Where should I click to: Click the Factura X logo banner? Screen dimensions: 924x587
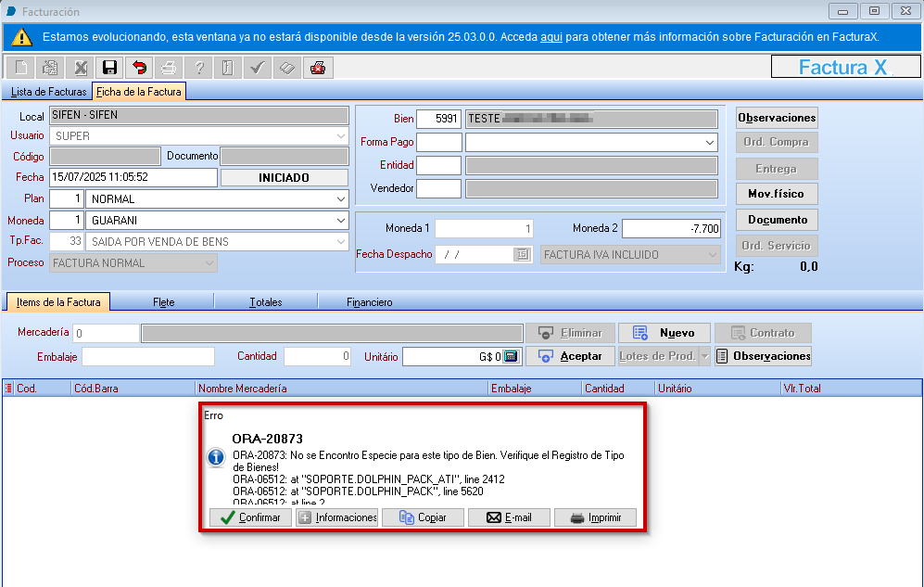pos(845,67)
